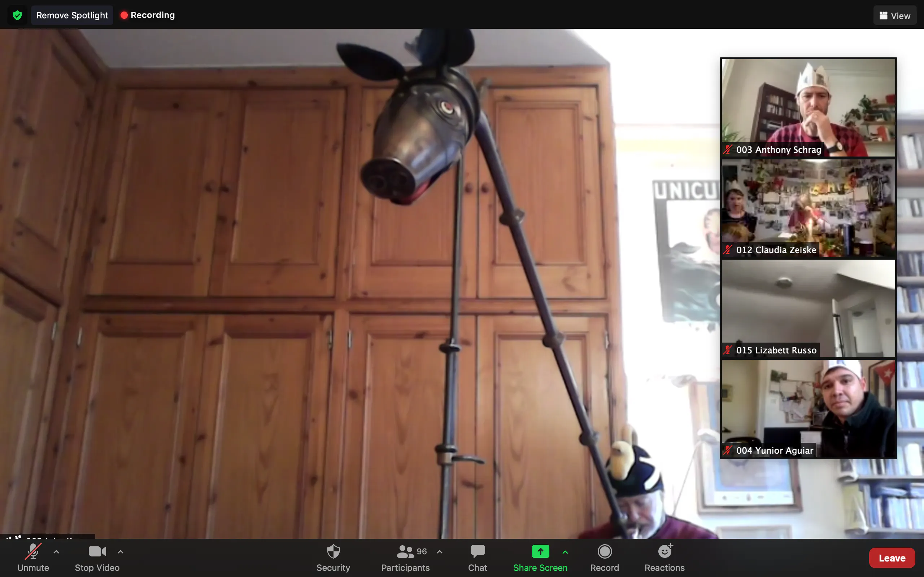Click the green Share Screen icon

tap(540, 552)
